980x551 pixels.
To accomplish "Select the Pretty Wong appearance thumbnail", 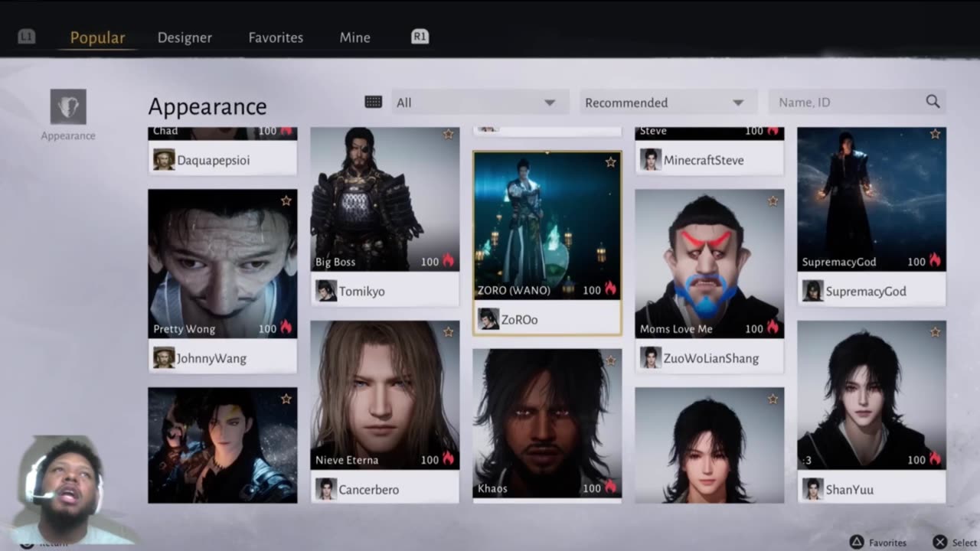I will pos(222,263).
